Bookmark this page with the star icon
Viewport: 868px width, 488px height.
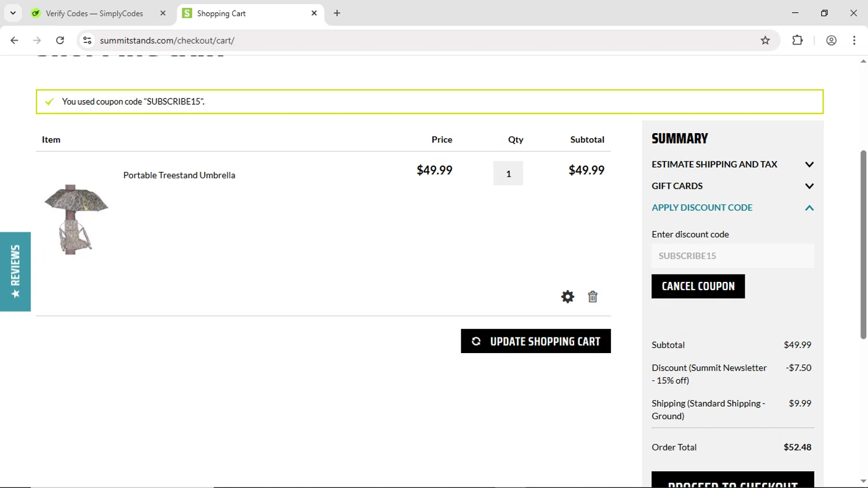(x=765, y=41)
